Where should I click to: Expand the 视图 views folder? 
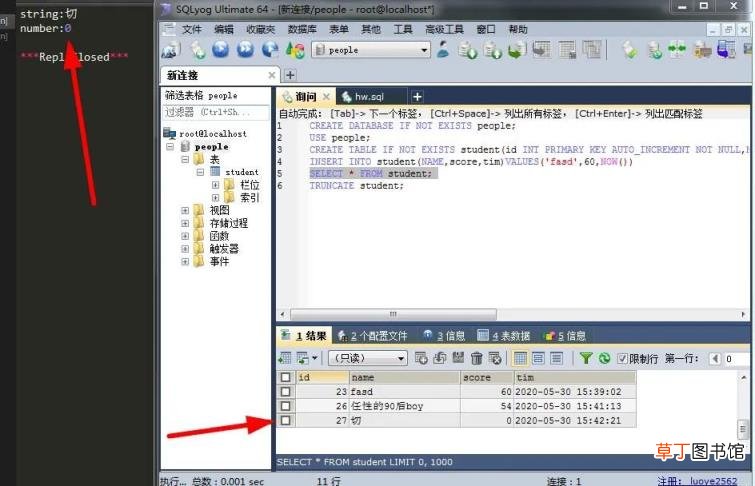pyautogui.click(x=185, y=210)
